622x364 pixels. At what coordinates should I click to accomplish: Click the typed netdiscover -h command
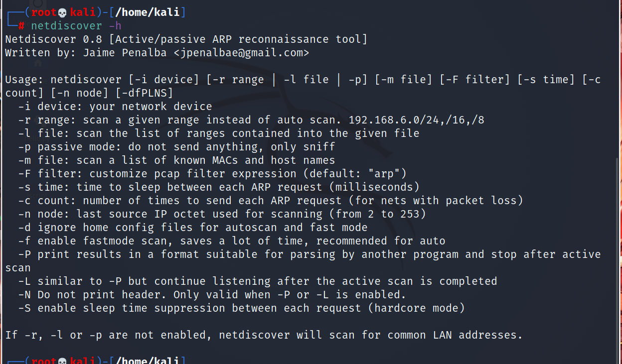pos(76,26)
